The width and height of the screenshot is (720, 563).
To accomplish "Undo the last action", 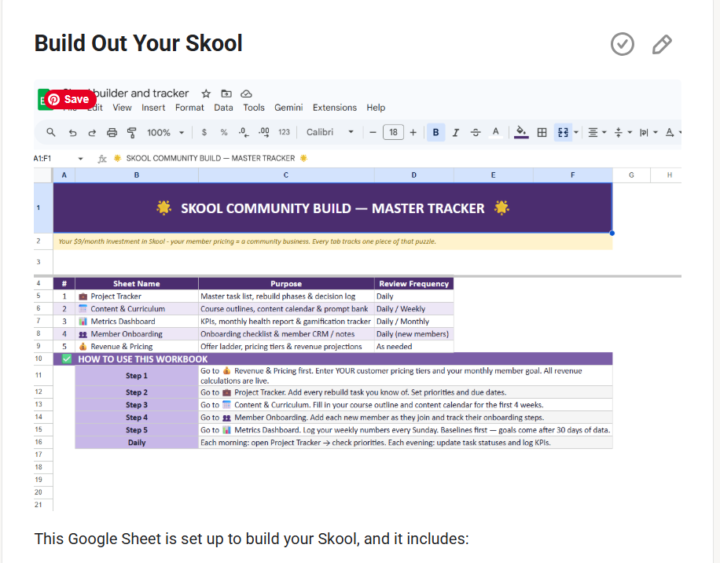I will coord(73,133).
